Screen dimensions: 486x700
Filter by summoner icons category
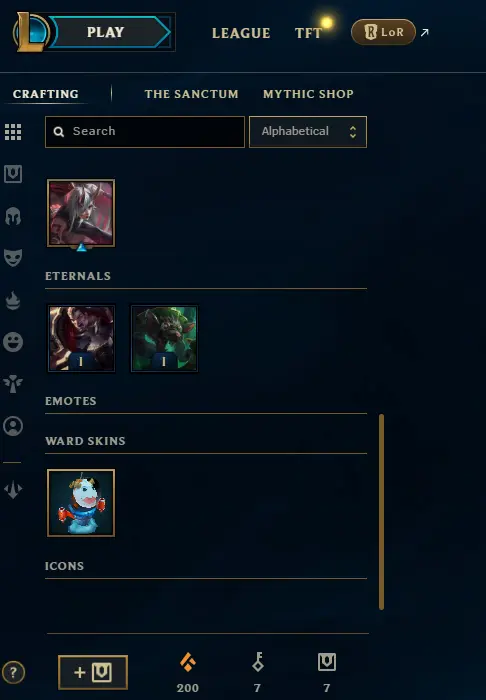point(13,426)
